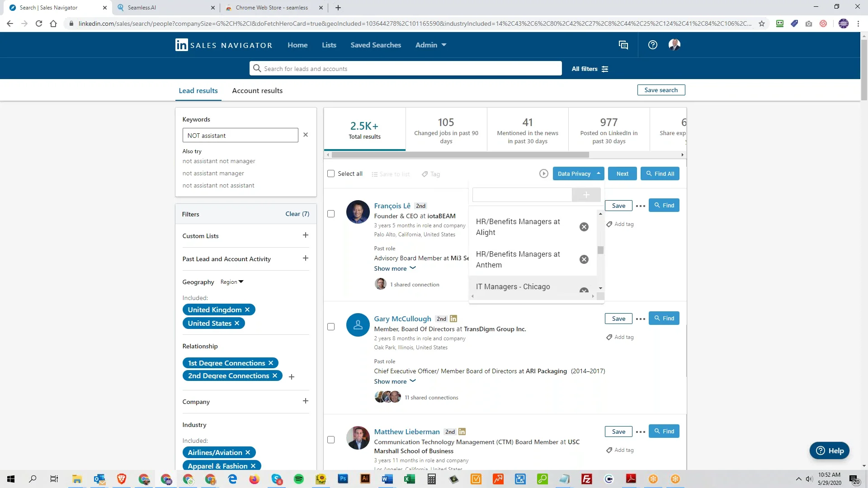Viewport: 868px width, 488px height.
Task: Click the Save search button
Action: (661, 90)
